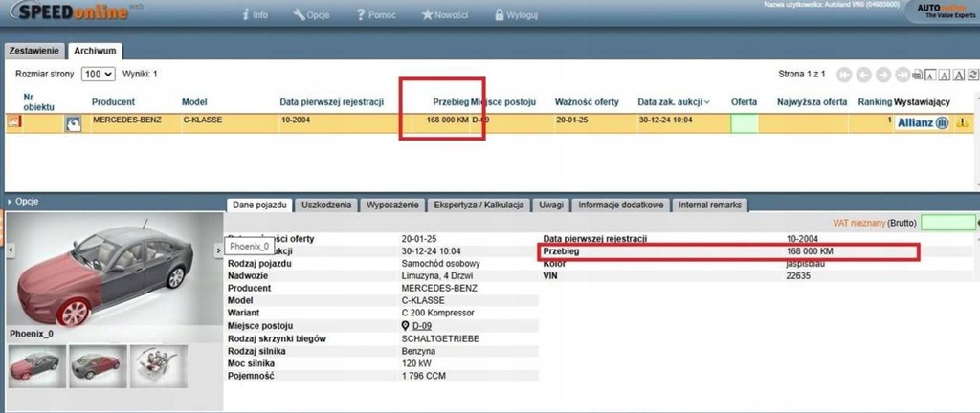Click the previous page arrow
The image size is (980, 413).
tap(864, 75)
